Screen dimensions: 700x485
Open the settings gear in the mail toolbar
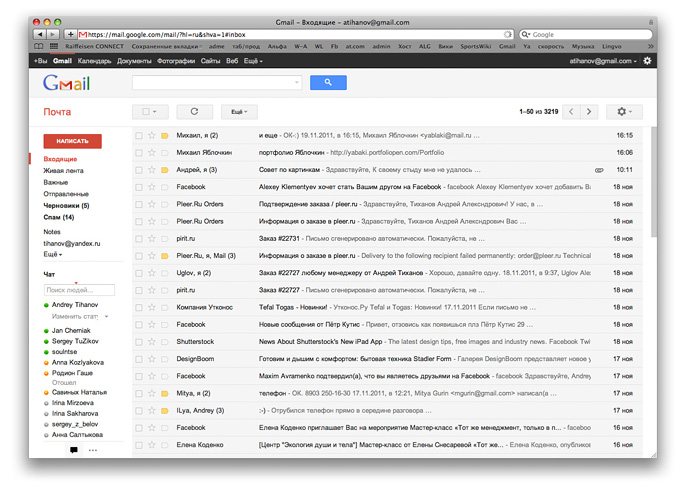click(624, 112)
